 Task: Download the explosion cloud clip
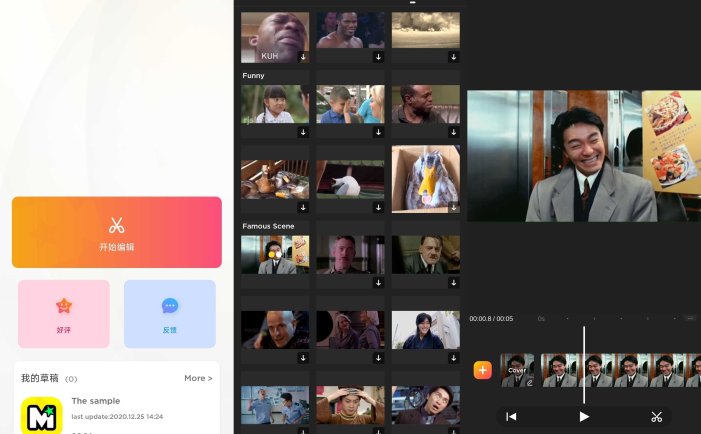pyautogui.click(x=454, y=57)
